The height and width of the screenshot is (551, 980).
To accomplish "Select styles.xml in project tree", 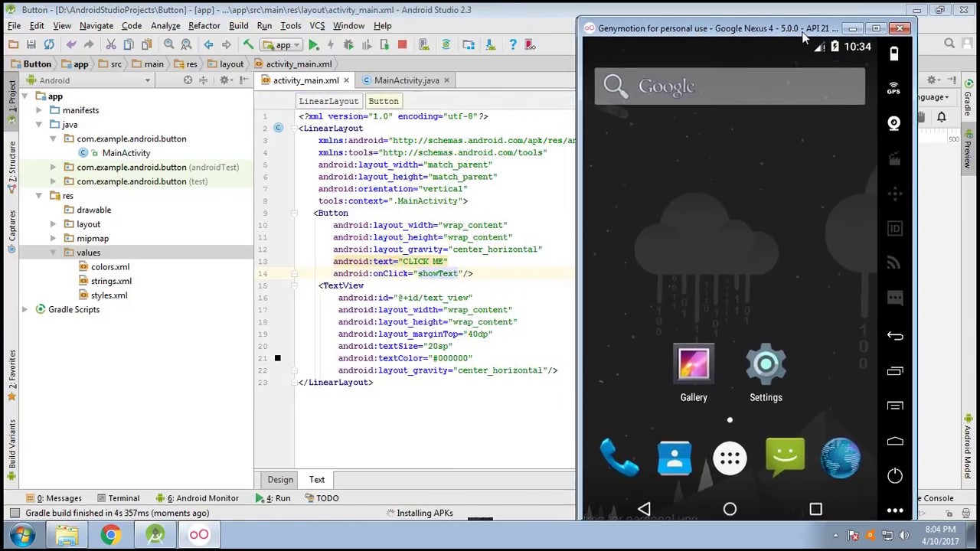I will (x=109, y=295).
